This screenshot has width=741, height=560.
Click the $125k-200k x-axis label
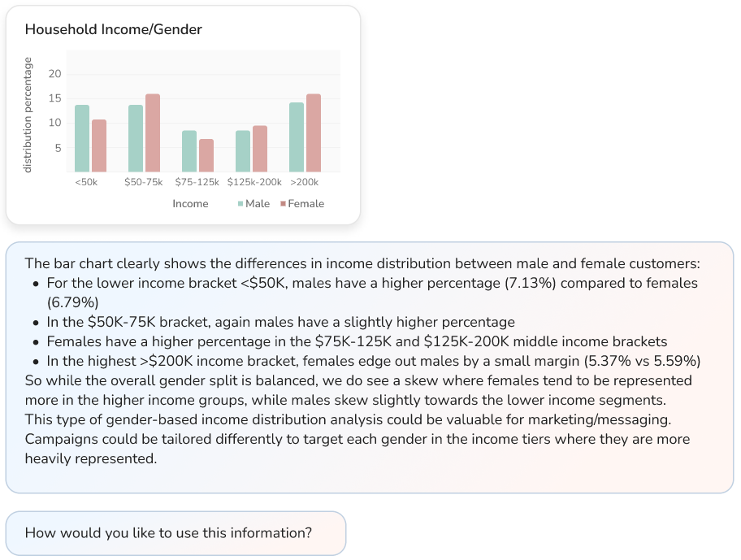point(254,183)
